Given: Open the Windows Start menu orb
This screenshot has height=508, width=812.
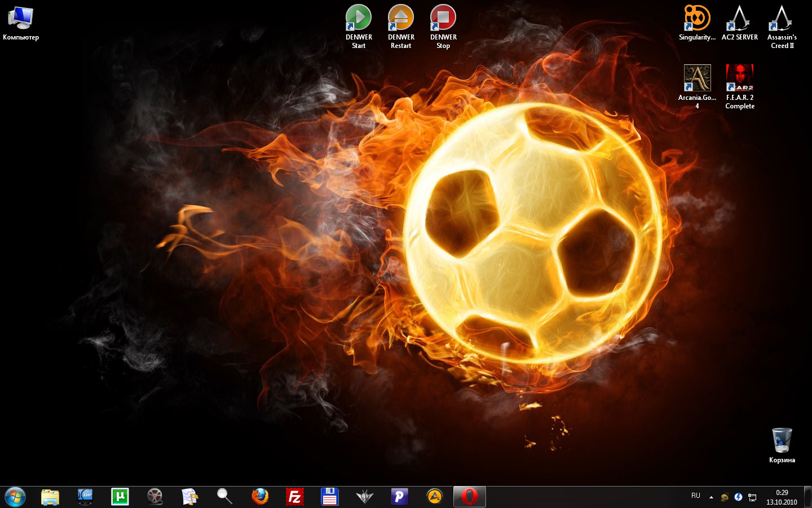Looking at the screenshot, I should pos(15,497).
